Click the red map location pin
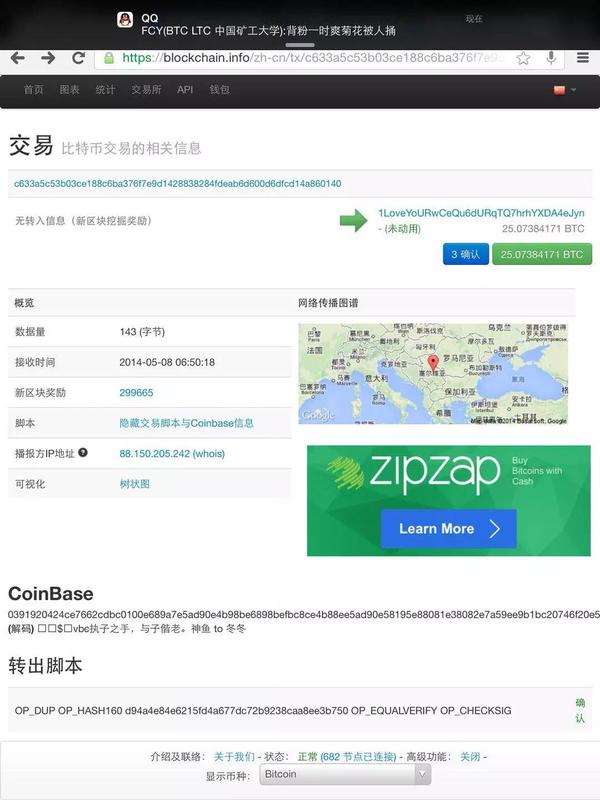The width and height of the screenshot is (600, 800). pos(433,363)
